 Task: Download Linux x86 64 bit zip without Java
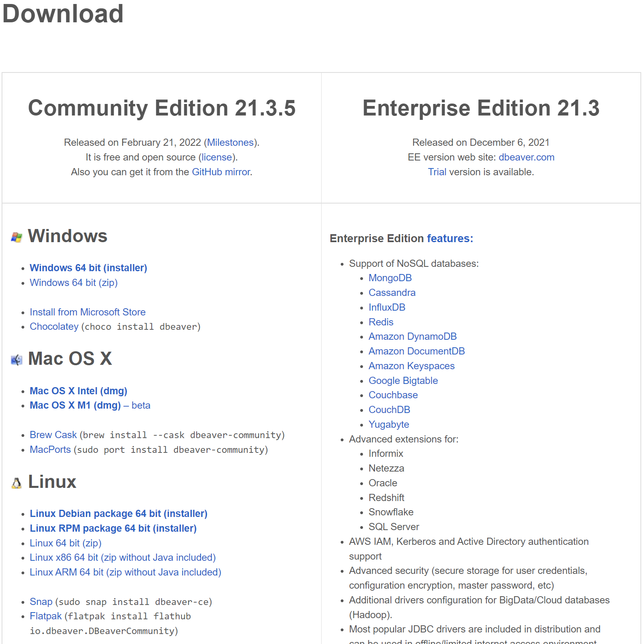123,558
